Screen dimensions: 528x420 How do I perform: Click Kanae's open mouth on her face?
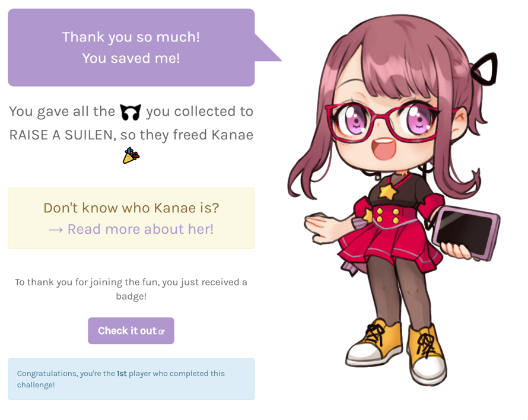[384, 148]
